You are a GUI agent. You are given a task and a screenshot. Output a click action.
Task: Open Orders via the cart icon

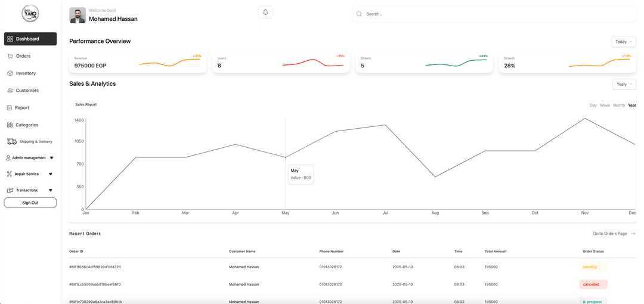pyautogui.click(x=10, y=56)
